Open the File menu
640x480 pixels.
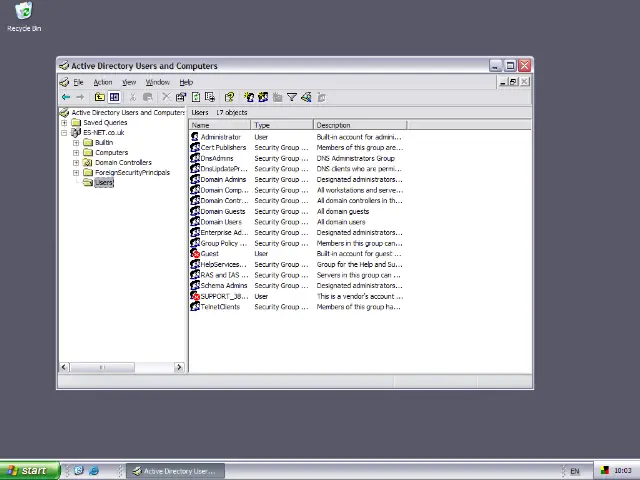pos(78,82)
